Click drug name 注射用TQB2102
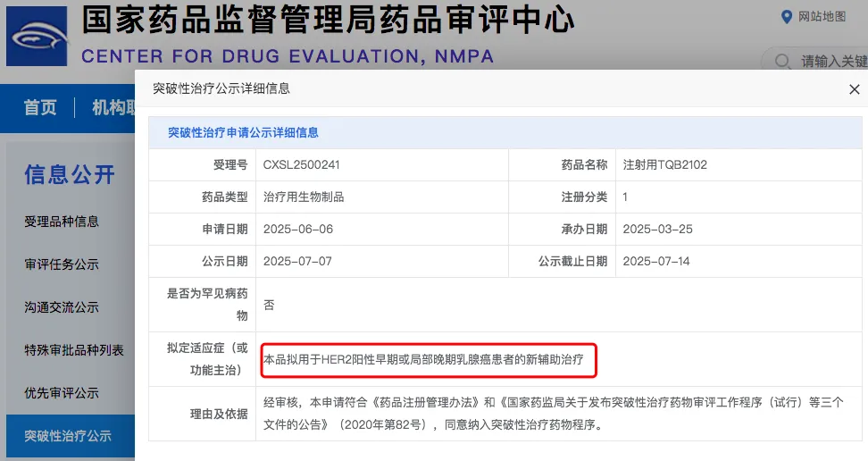 [664, 164]
